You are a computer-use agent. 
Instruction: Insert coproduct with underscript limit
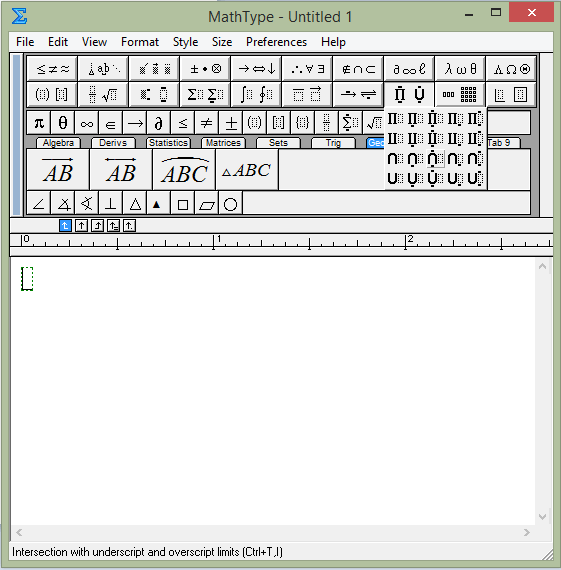point(415,139)
